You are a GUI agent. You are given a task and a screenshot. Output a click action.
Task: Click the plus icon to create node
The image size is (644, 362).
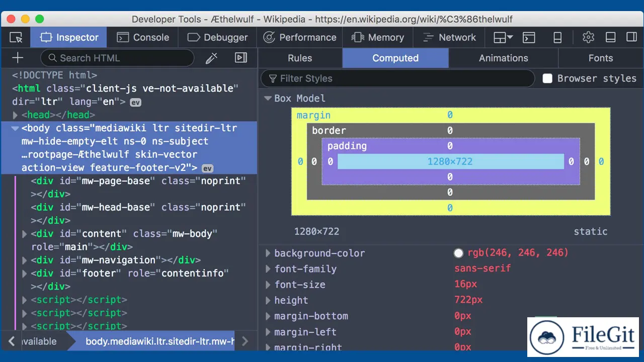pyautogui.click(x=18, y=58)
